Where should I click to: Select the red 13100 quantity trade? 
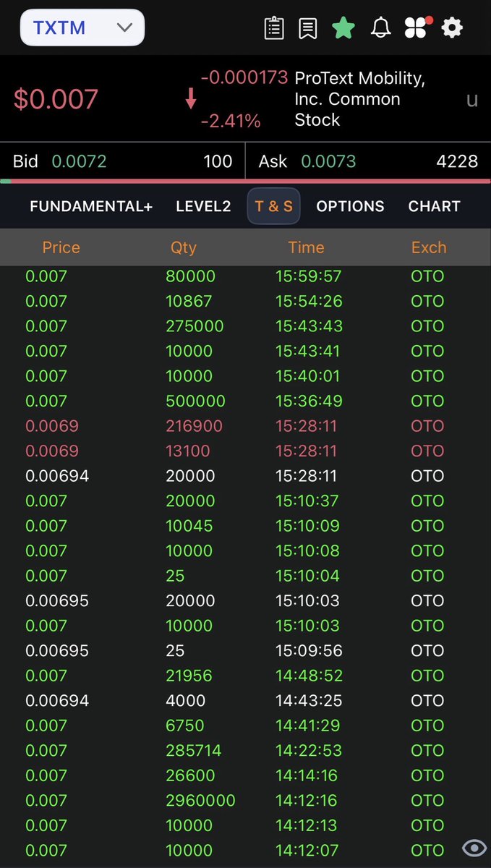245,451
